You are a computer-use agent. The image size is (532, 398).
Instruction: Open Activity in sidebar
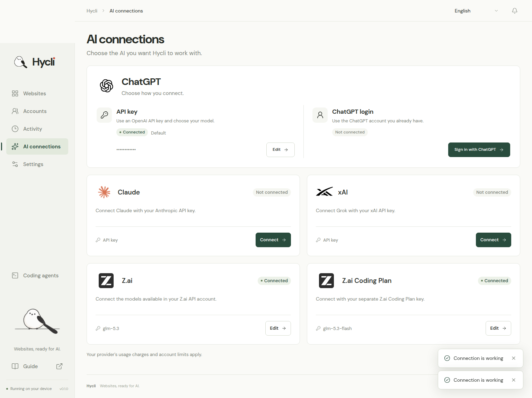click(x=37, y=129)
